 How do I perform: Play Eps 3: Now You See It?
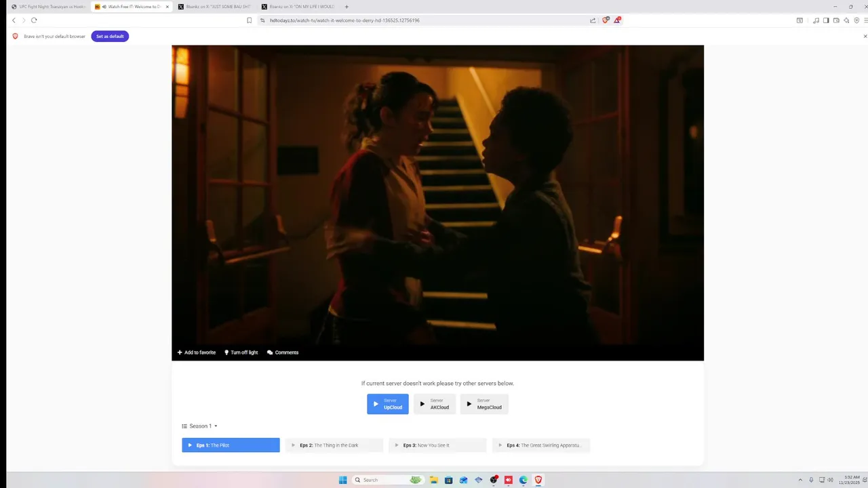click(437, 445)
